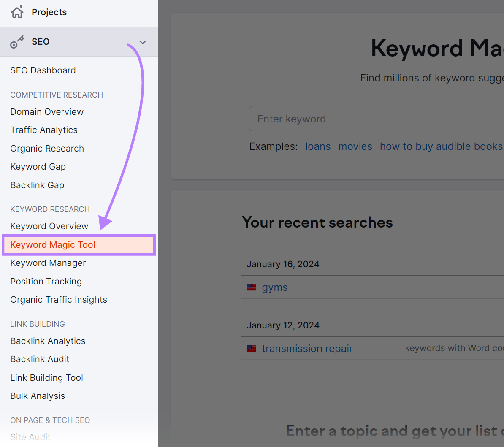Open the Keyword Magic Tool
This screenshot has height=447, width=504.
tap(52, 244)
